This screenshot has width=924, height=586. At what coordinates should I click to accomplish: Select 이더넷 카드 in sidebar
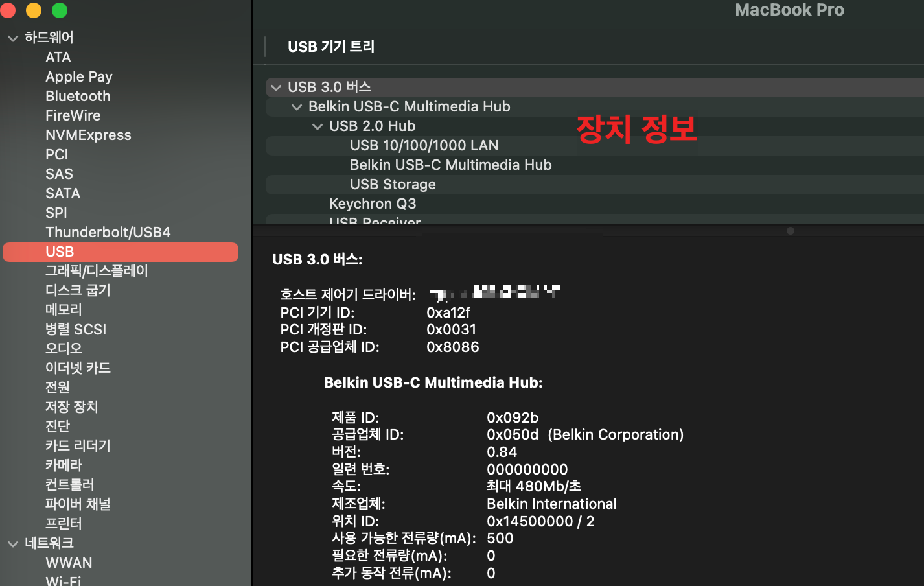point(78,368)
